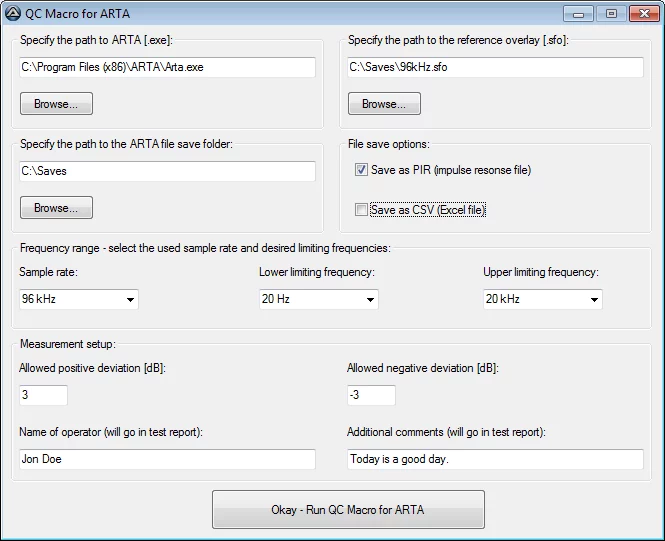This screenshot has height=541, width=665.
Task: Click the reference overlay path field
Action: click(x=495, y=67)
